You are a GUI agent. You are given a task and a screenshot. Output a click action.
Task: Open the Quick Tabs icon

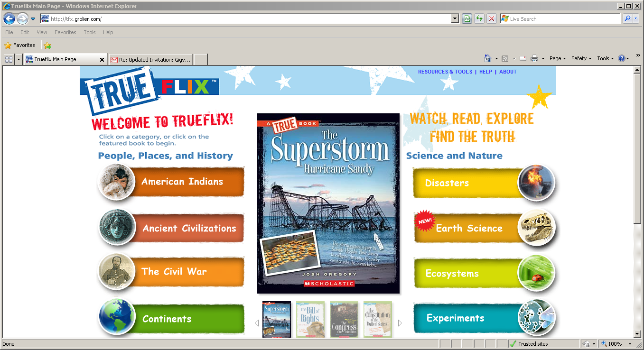click(9, 59)
